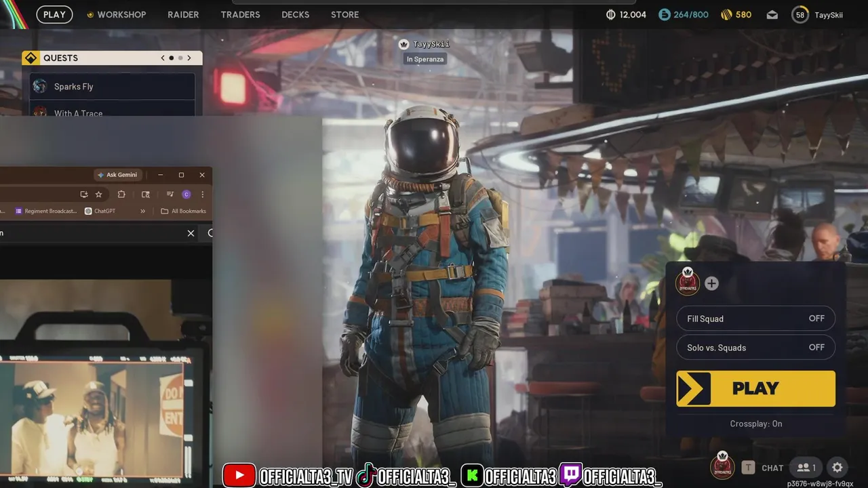The image size is (868, 488).
Task: Expand hidden bookmarks with double chevron
Action: 142,211
